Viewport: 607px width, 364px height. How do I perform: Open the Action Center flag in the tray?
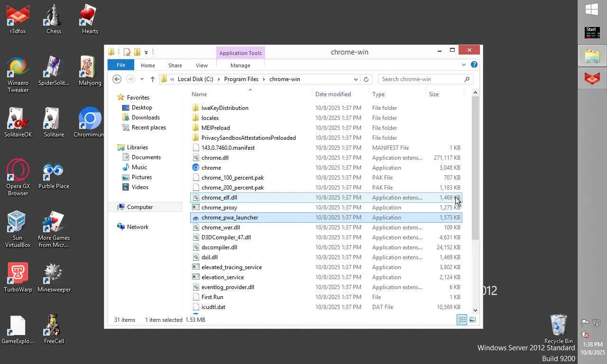pos(585,323)
